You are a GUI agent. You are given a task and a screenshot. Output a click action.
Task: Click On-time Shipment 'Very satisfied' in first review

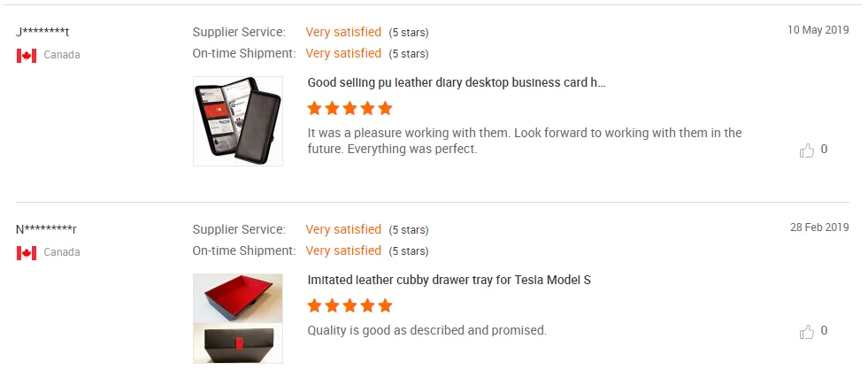pos(343,53)
